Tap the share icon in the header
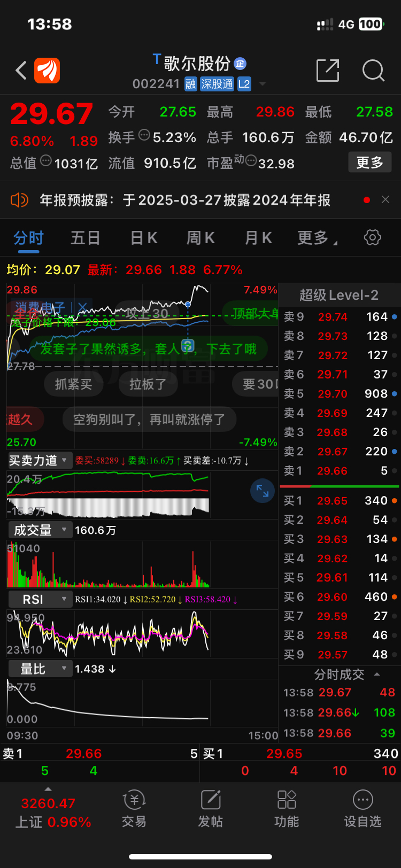 (x=328, y=71)
